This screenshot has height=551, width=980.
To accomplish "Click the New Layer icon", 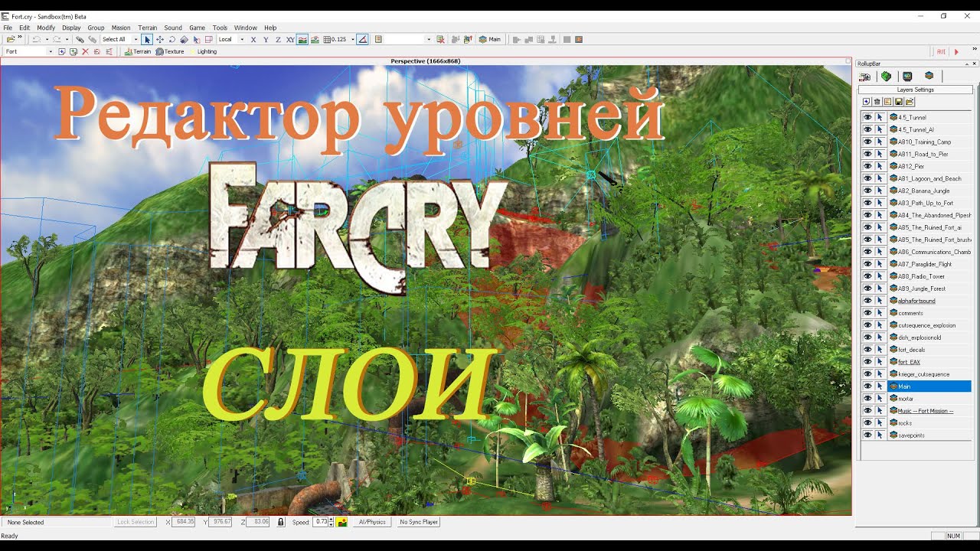I will [867, 102].
